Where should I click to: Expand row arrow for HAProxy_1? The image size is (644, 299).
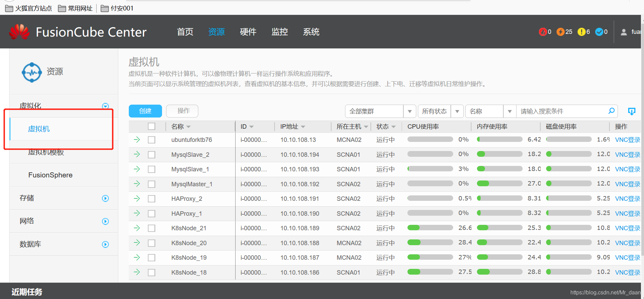137,213
